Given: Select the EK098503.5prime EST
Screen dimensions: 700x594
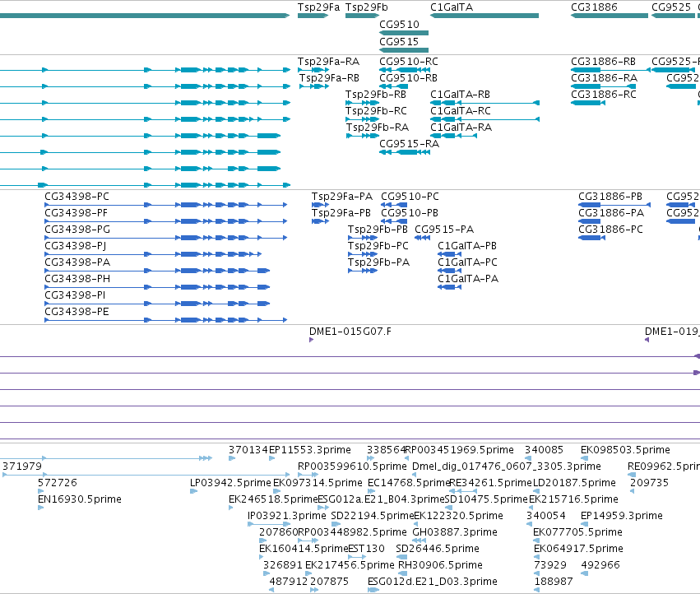Looking at the screenshot, I should pyautogui.click(x=584, y=459).
